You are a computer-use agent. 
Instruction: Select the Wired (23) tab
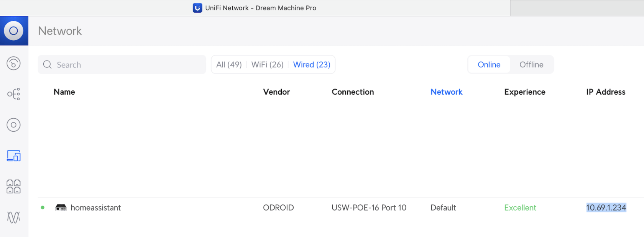311,65
